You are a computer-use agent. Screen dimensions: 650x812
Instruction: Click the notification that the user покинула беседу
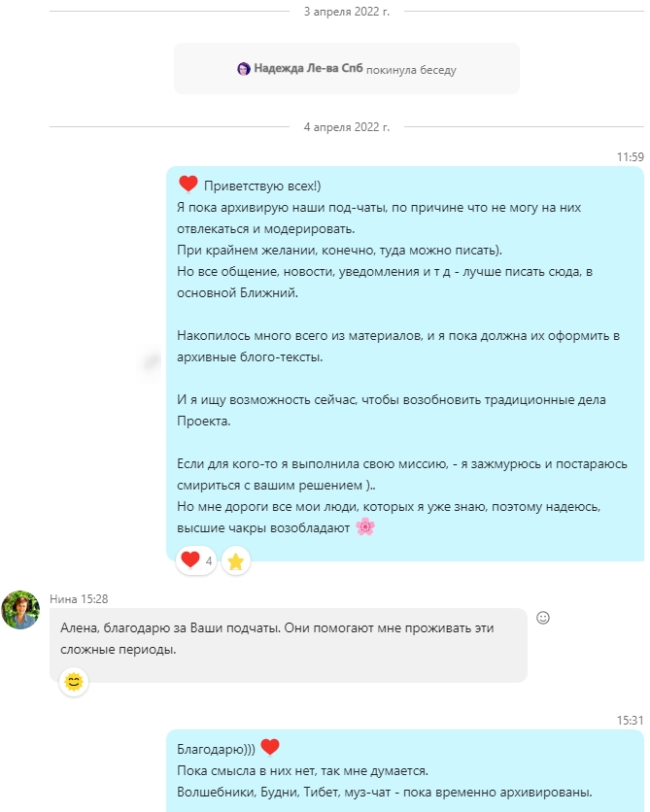click(x=347, y=68)
